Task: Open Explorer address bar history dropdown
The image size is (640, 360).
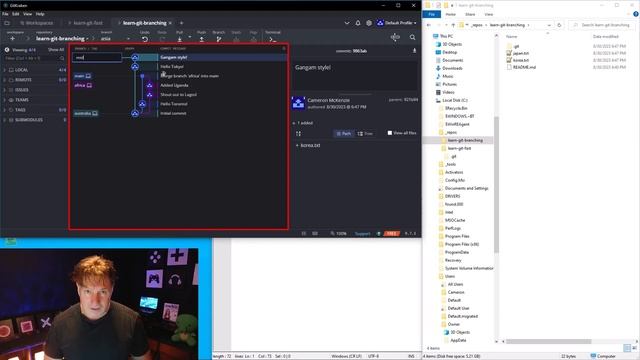Action: 549,25
